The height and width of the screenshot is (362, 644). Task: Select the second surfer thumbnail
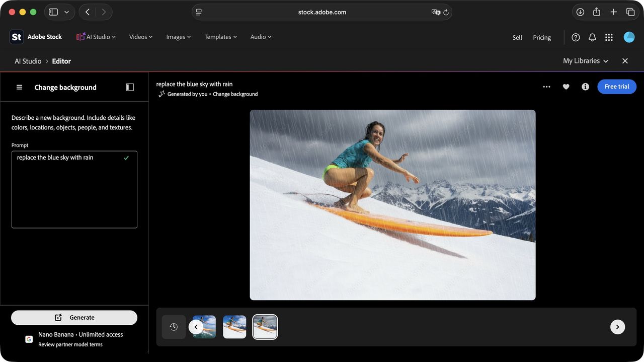[x=234, y=327]
